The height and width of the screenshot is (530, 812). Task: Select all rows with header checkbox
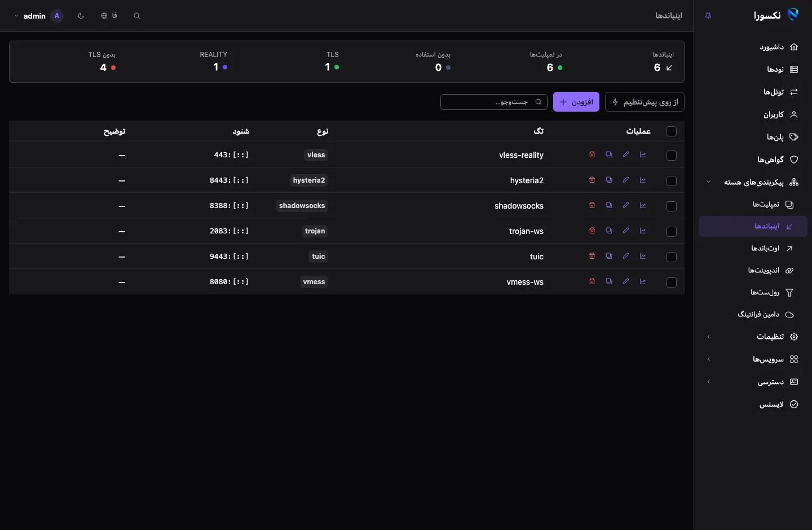(672, 131)
